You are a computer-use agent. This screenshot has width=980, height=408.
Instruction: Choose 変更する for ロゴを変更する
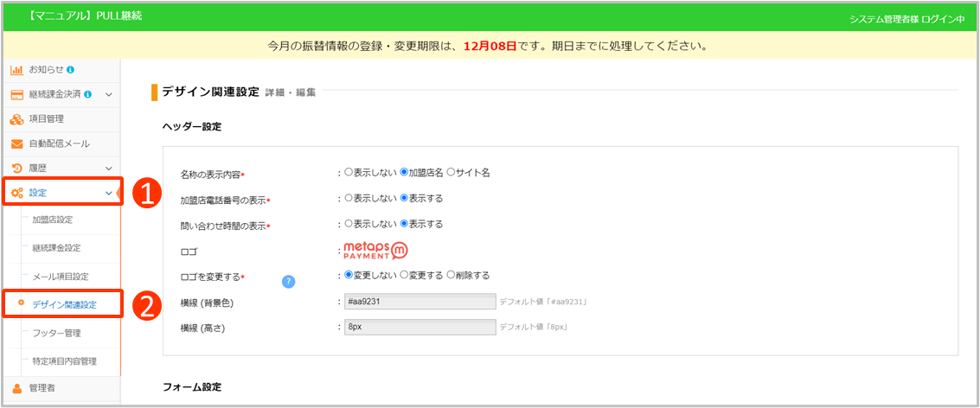click(x=404, y=275)
